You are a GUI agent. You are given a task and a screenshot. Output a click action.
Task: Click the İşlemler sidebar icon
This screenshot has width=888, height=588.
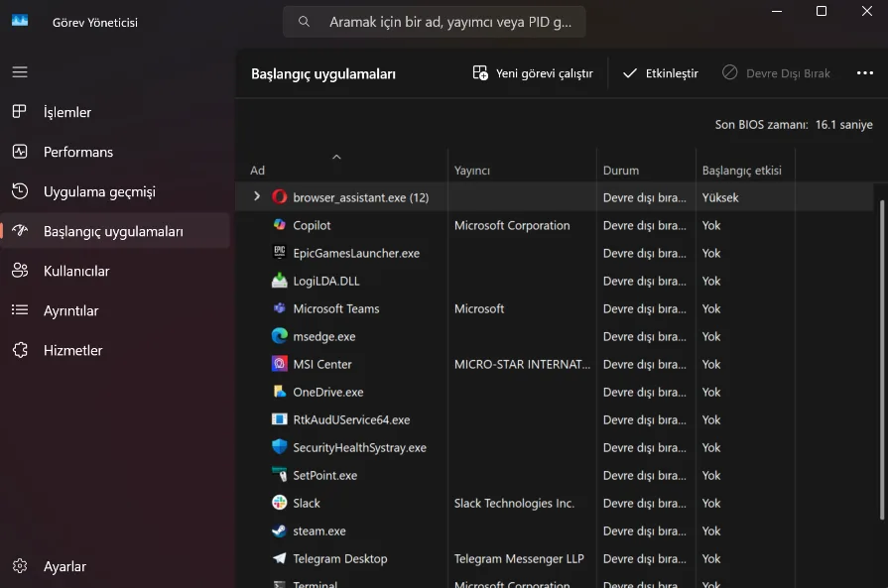pyautogui.click(x=19, y=111)
